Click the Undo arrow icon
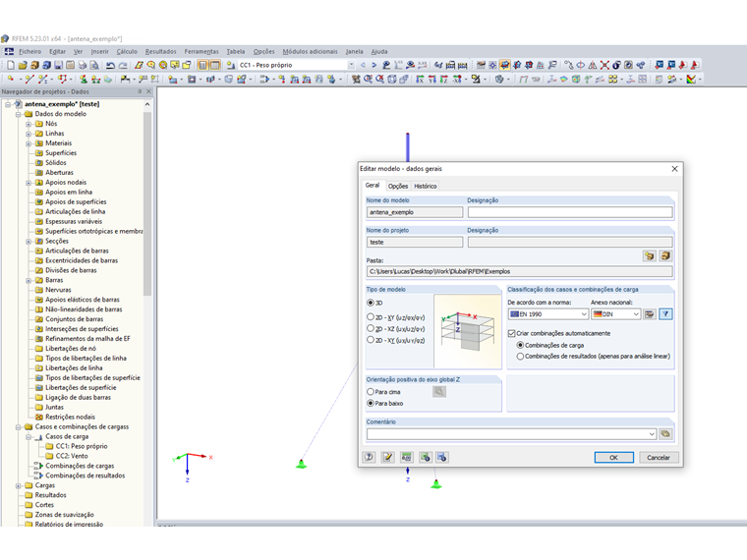747x560 pixels. (x=110, y=65)
